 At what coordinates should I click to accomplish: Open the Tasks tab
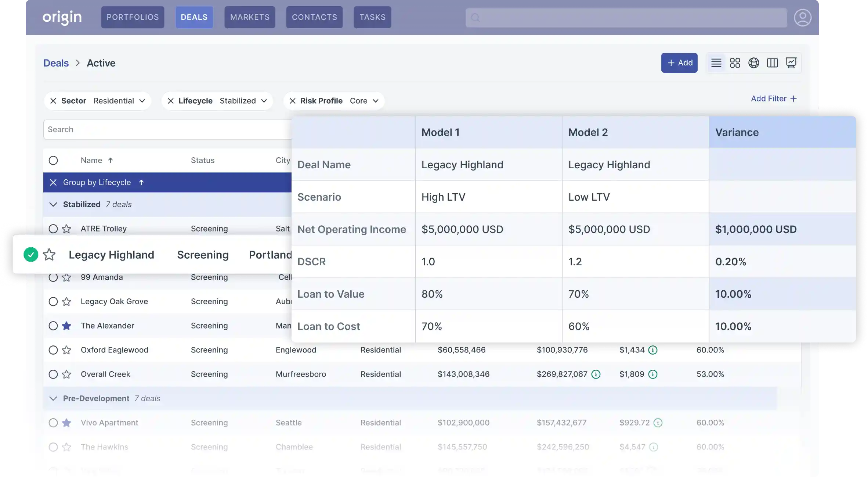[372, 17]
